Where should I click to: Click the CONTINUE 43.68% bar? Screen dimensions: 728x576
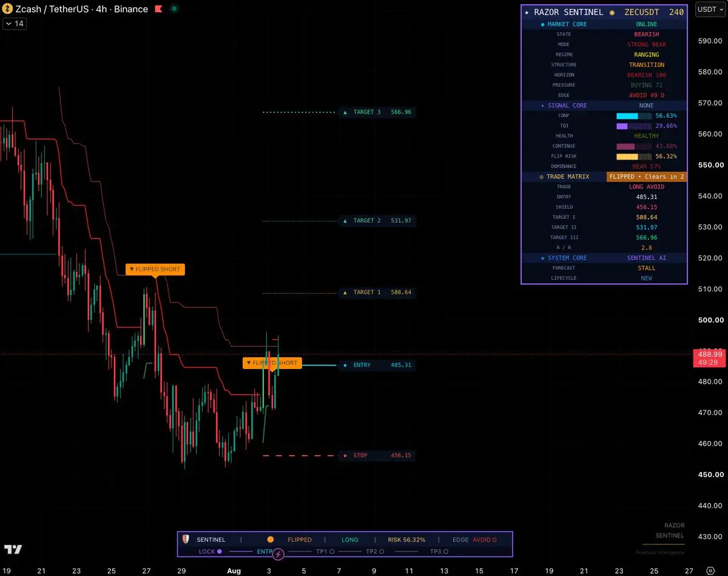[634, 146]
